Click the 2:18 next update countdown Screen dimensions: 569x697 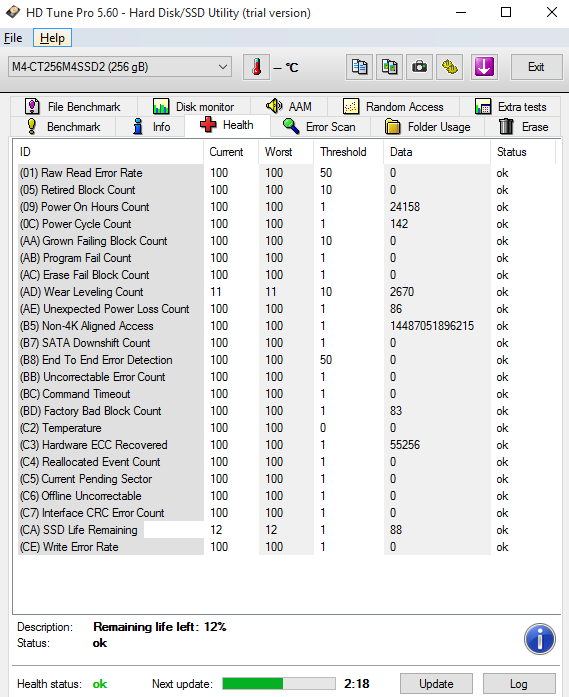tap(357, 684)
